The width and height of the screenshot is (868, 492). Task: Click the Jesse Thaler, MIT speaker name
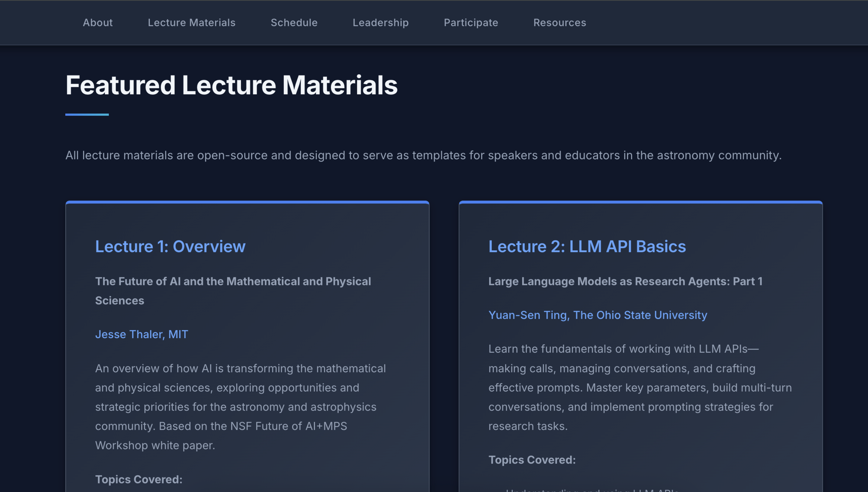[x=141, y=334]
